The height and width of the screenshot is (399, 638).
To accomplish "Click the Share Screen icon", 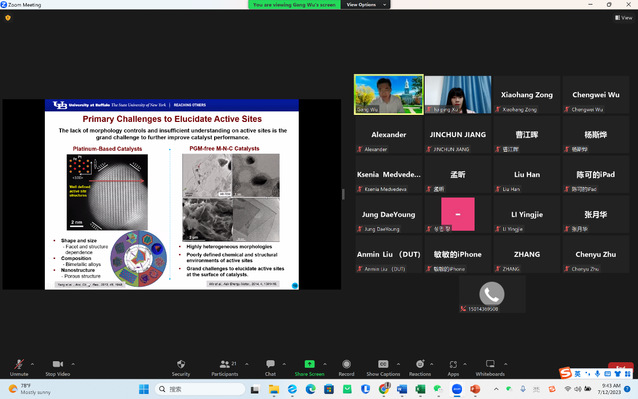I will click(310, 364).
